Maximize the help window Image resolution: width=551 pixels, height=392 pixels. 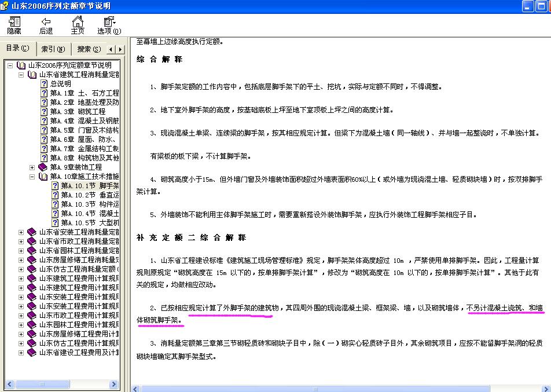(x=541, y=6)
